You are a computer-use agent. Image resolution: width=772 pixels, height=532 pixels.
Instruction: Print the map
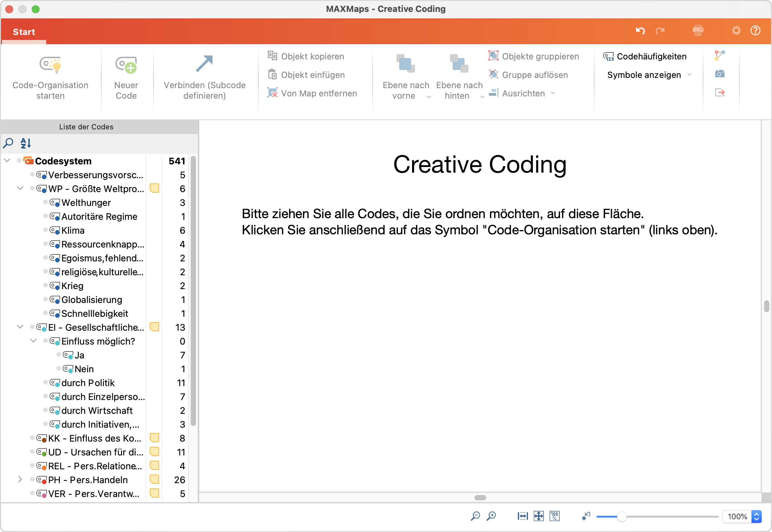point(698,31)
